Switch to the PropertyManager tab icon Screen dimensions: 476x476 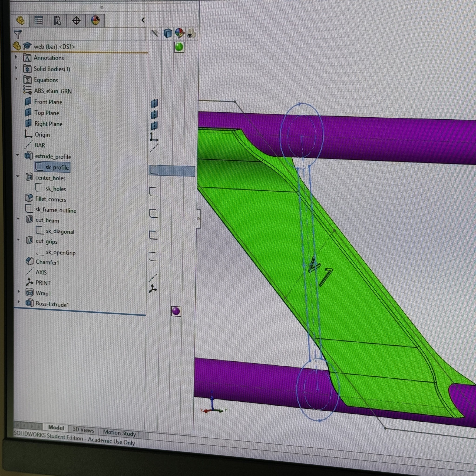[39, 21]
